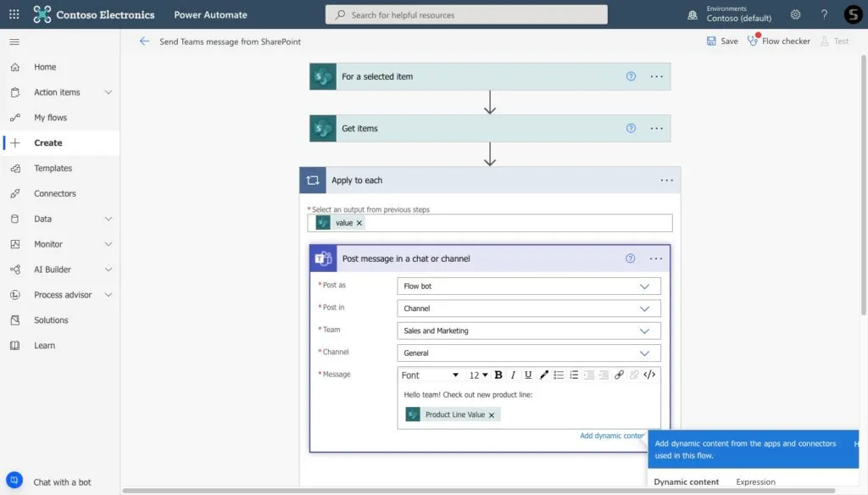Click the Chat with a bot icon
The image size is (868, 495).
coord(14,480)
